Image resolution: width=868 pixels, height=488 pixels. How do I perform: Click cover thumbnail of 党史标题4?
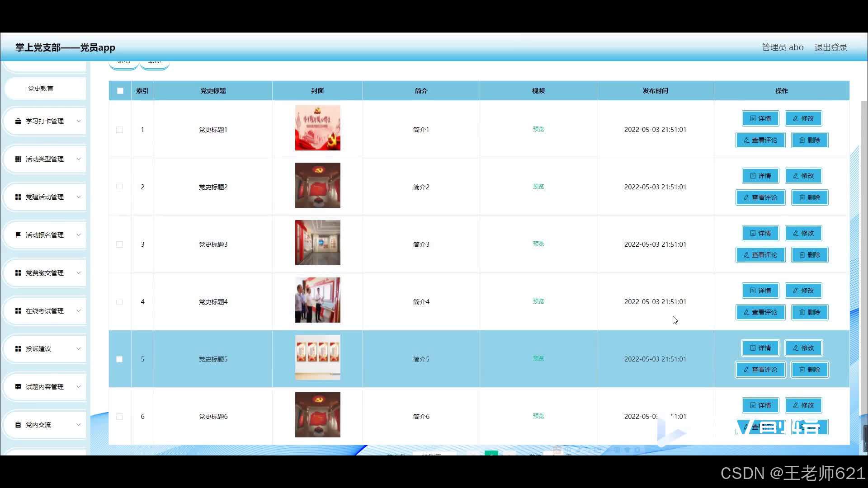click(x=317, y=300)
